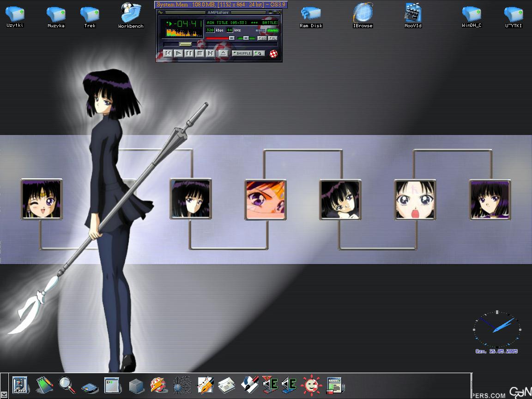Click the song position seek bar handle

pyautogui.click(x=185, y=44)
